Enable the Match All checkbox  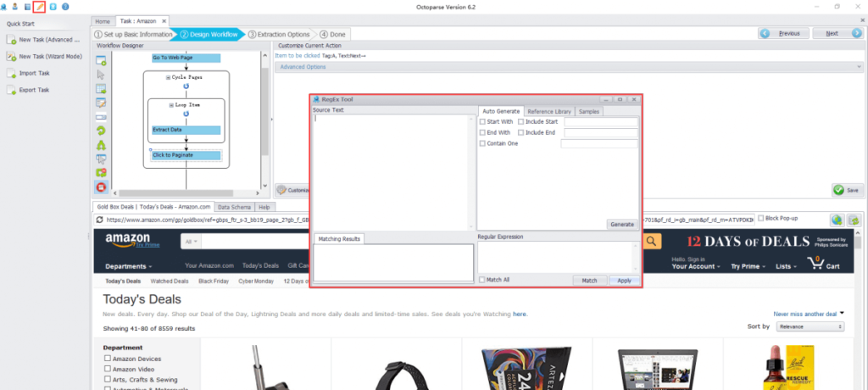tap(482, 280)
